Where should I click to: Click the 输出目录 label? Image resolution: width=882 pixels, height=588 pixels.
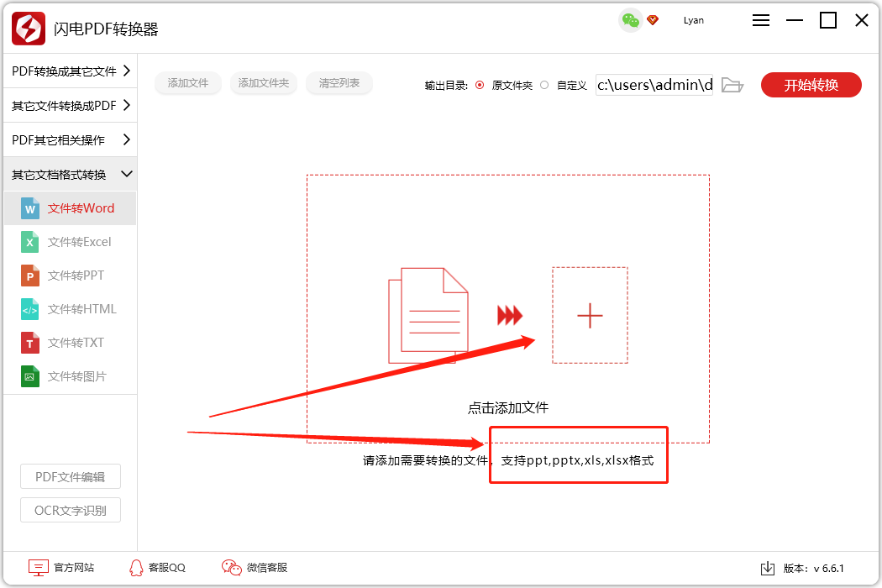pyautogui.click(x=446, y=86)
